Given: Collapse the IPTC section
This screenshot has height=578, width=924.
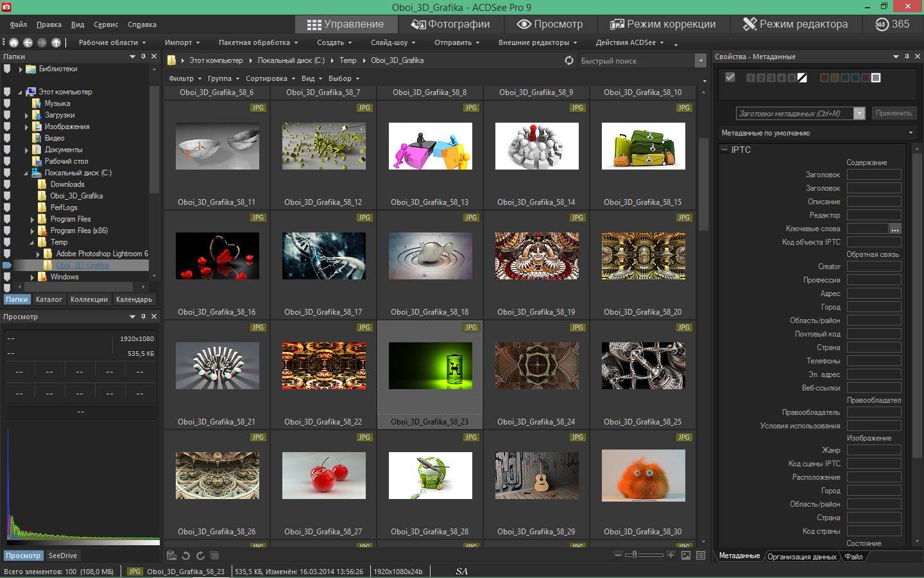Looking at the screenshot, I should [724, 150].
